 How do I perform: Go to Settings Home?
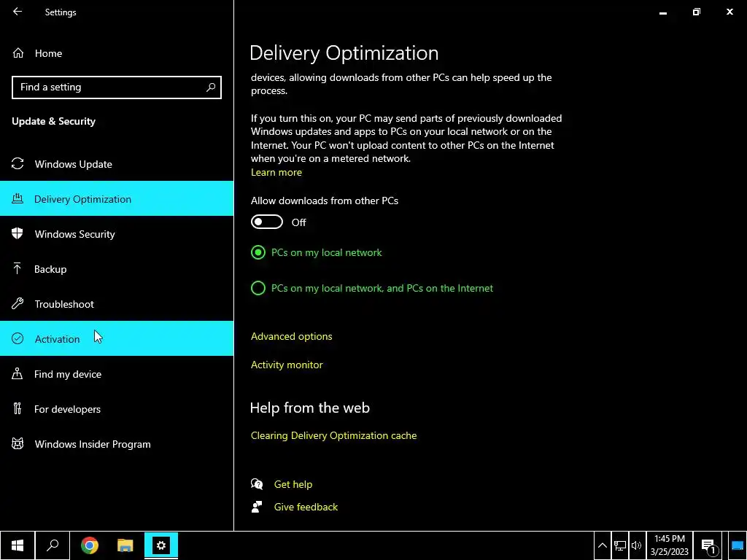117,52
